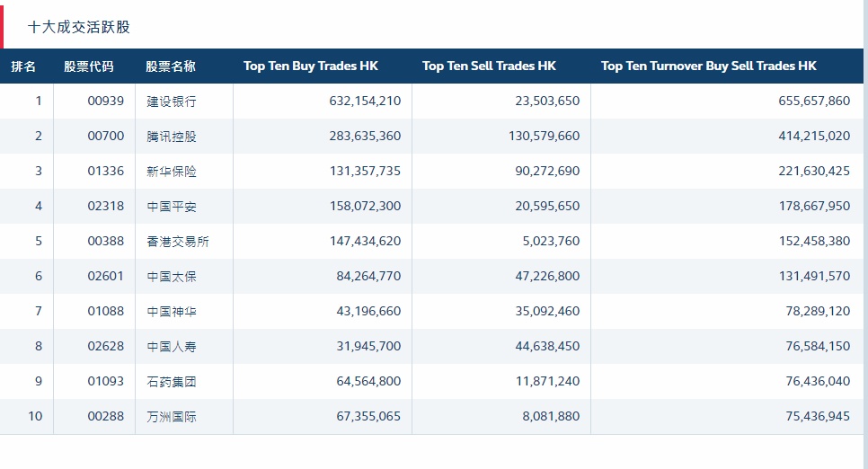868x469 pixels.
Task: Open the 建设银行 stock name
Action: click(x=172, y=102)
